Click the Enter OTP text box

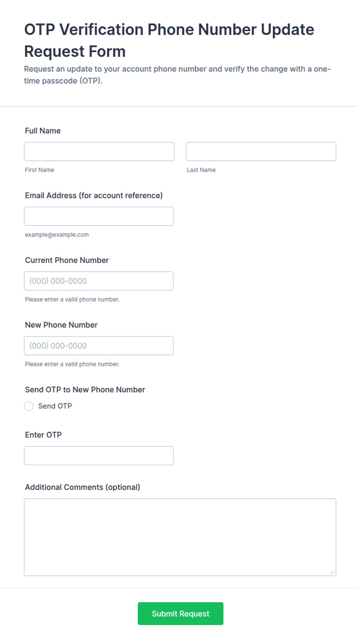click(99, 456)
